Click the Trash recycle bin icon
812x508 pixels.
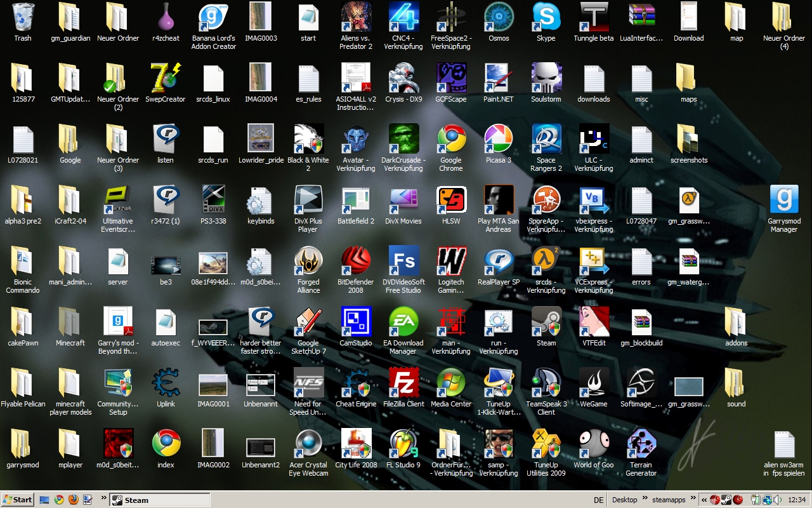click(x=23, y=18)
